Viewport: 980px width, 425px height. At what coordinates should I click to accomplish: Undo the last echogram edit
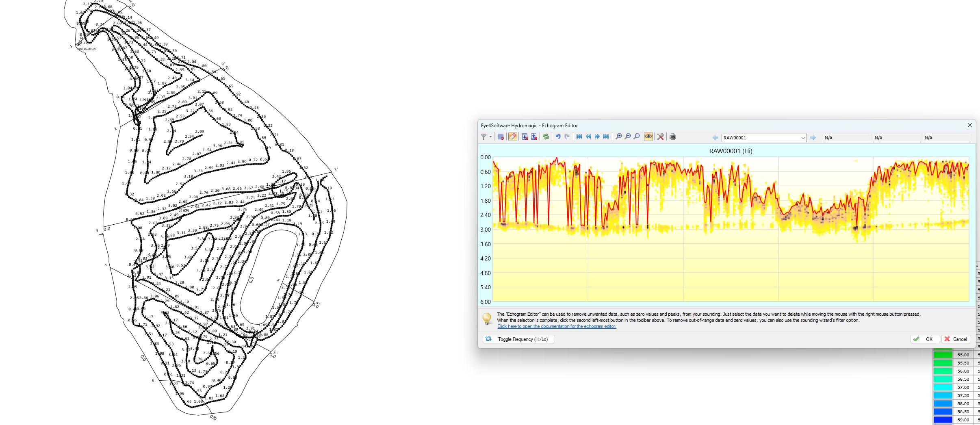coord(558,137)
